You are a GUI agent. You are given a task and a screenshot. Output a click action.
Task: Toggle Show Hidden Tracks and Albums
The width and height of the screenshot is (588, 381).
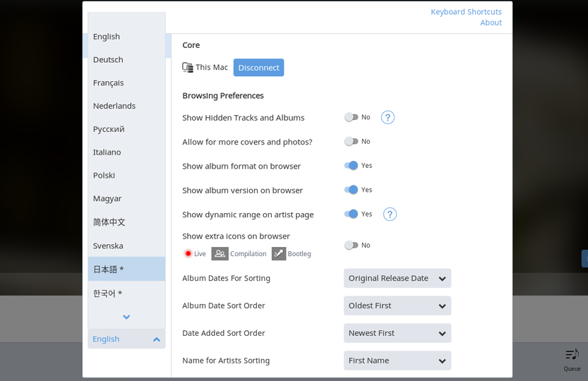click(352, 117)
